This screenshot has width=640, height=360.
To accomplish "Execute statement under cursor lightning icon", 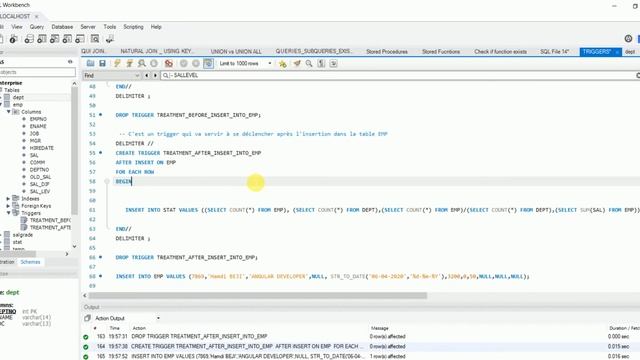I will [129, 63].
